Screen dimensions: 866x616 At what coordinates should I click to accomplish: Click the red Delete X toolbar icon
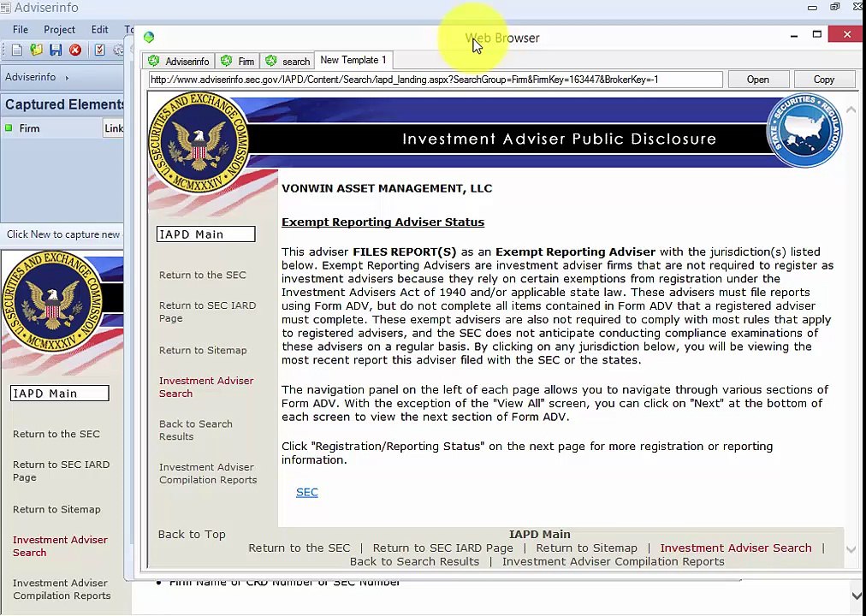(75, 50)
